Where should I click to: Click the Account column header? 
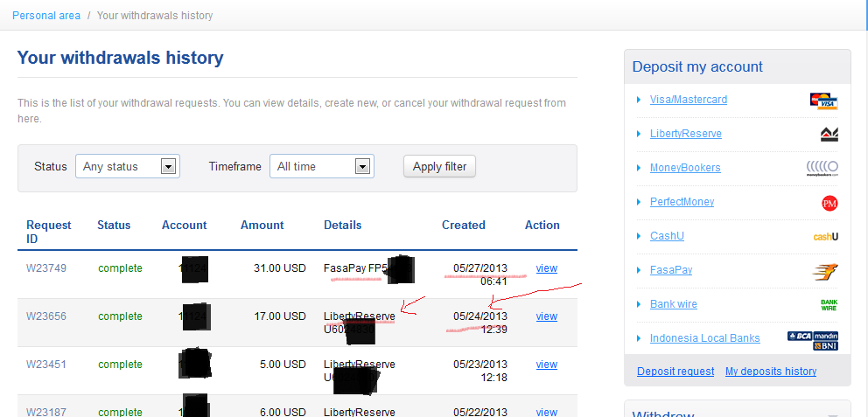click(x=185, y=225)
